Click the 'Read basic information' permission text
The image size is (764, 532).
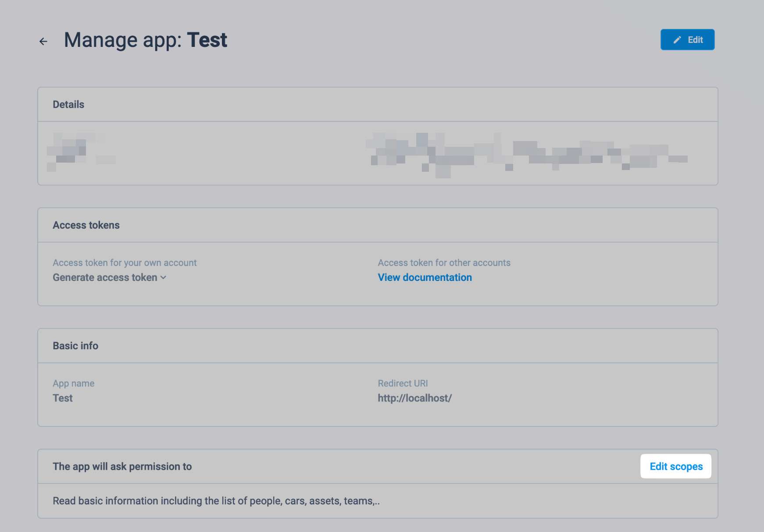tap(216, 501)
